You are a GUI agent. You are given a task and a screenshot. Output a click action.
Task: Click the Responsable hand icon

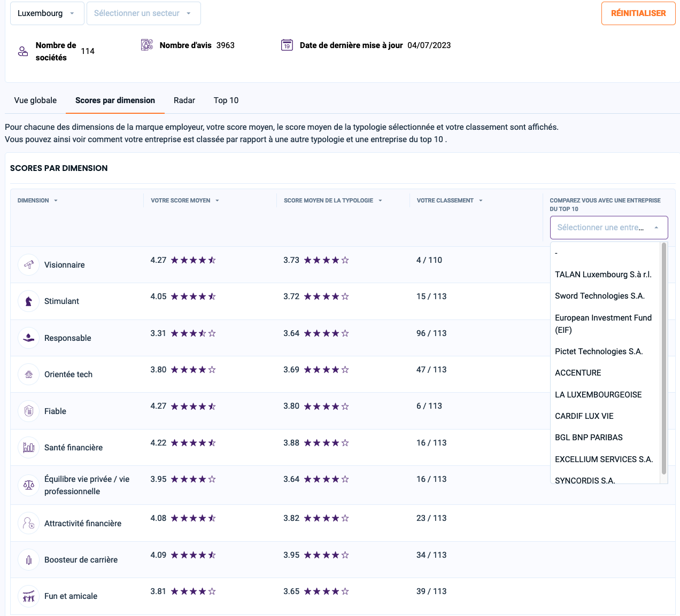29,338
